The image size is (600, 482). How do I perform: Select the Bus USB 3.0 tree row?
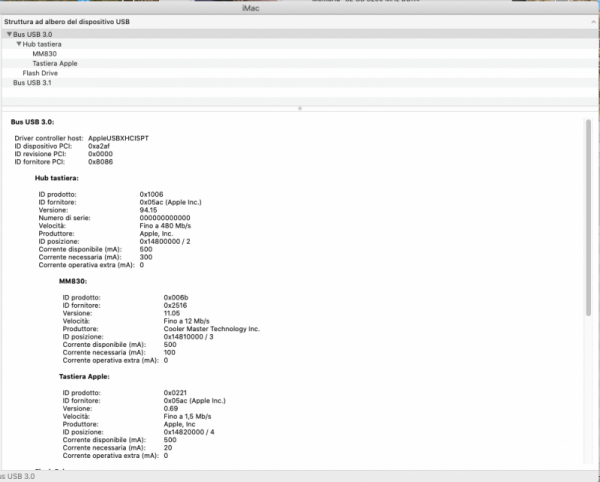[300, 34]
